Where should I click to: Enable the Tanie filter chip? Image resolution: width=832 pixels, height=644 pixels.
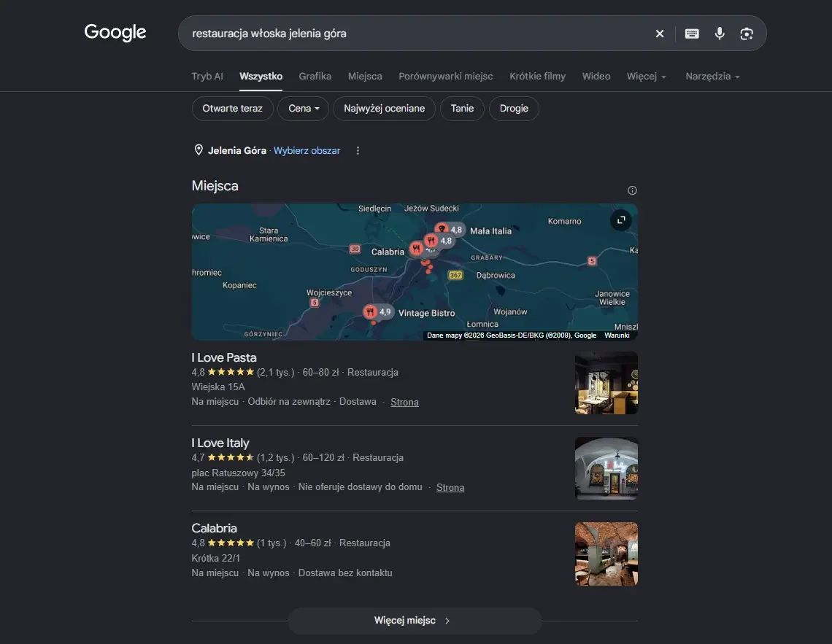(462, 108)
